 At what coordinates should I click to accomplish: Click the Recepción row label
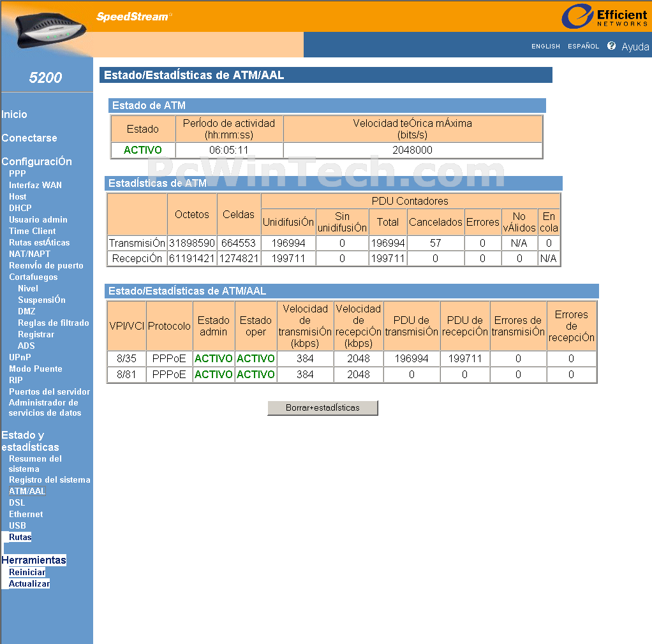pos(137,258)
